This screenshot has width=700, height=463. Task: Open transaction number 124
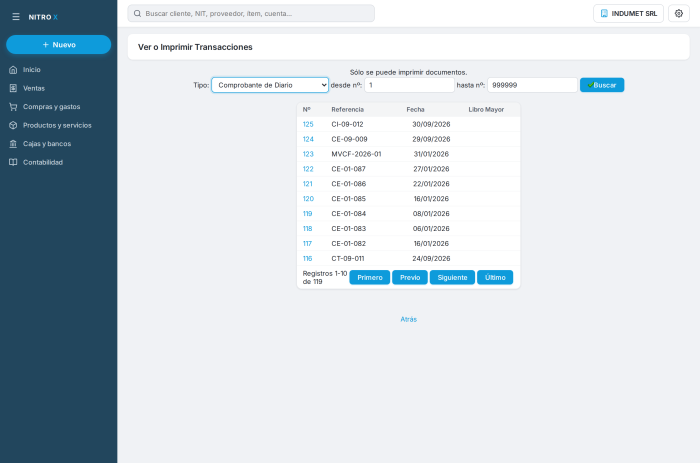pos(308,139)
